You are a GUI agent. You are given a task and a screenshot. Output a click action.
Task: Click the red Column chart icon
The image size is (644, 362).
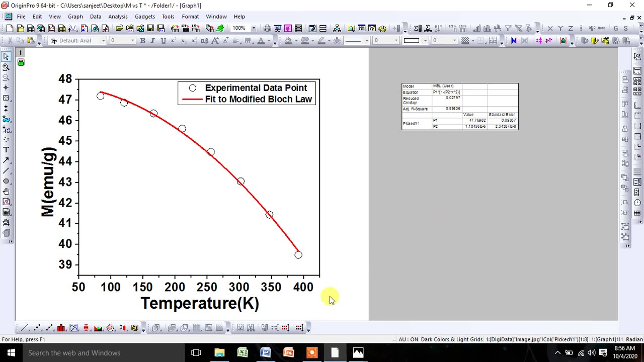(x=61, y=328)
